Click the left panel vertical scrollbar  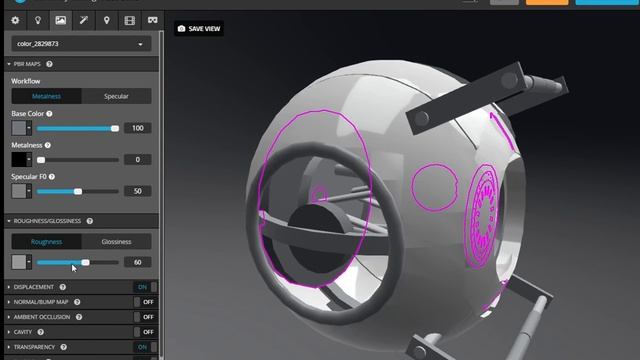coord(161,195)
